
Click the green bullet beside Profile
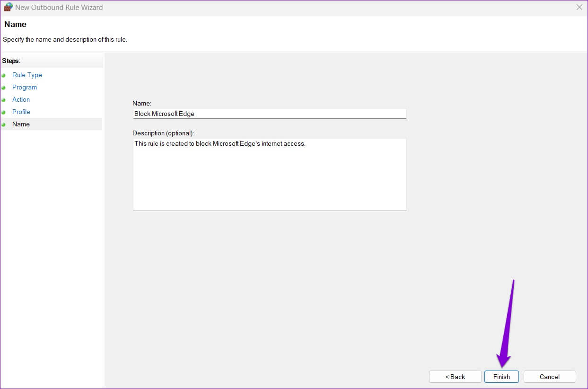pyautogui.click(x=4, y=112)
